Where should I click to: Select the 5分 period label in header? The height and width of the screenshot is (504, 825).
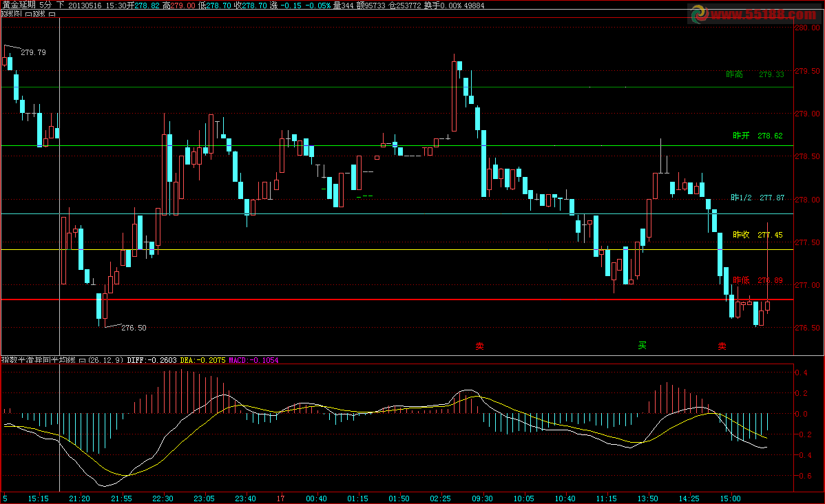45,5
